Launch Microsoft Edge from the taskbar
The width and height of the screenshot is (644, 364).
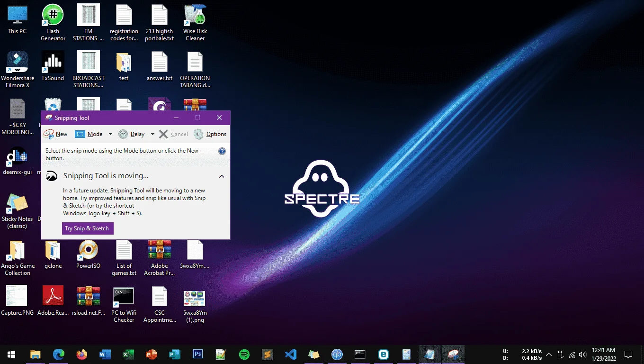(59, 354)
